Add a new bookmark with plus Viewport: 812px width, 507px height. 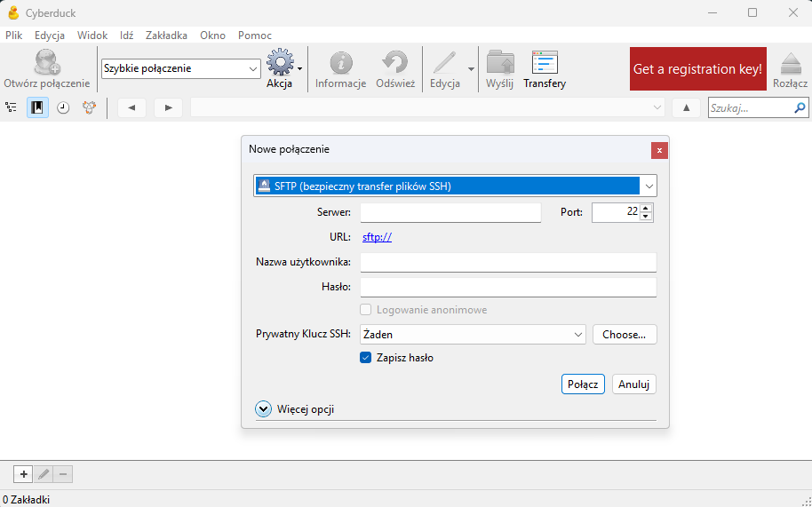pyautogui.click(x=23, y=474)
